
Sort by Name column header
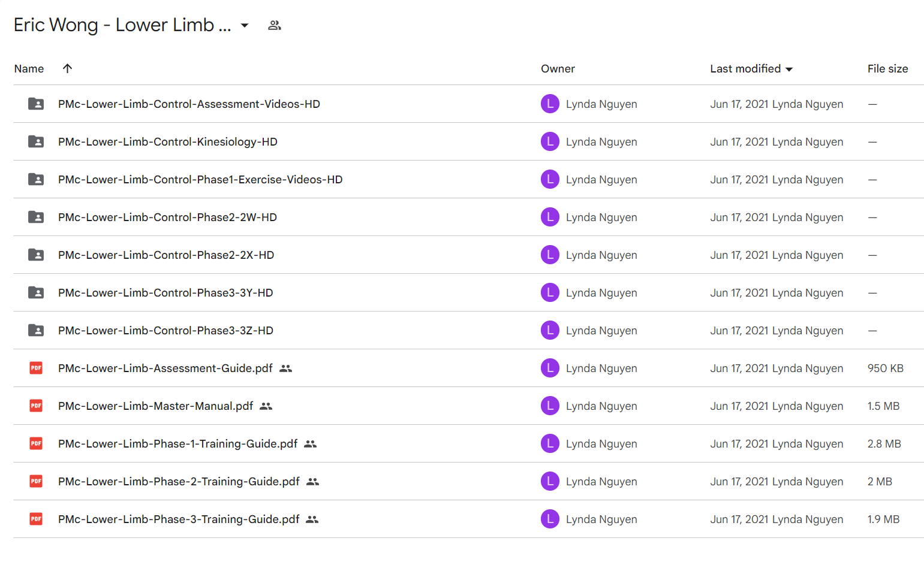click(29, 69)
